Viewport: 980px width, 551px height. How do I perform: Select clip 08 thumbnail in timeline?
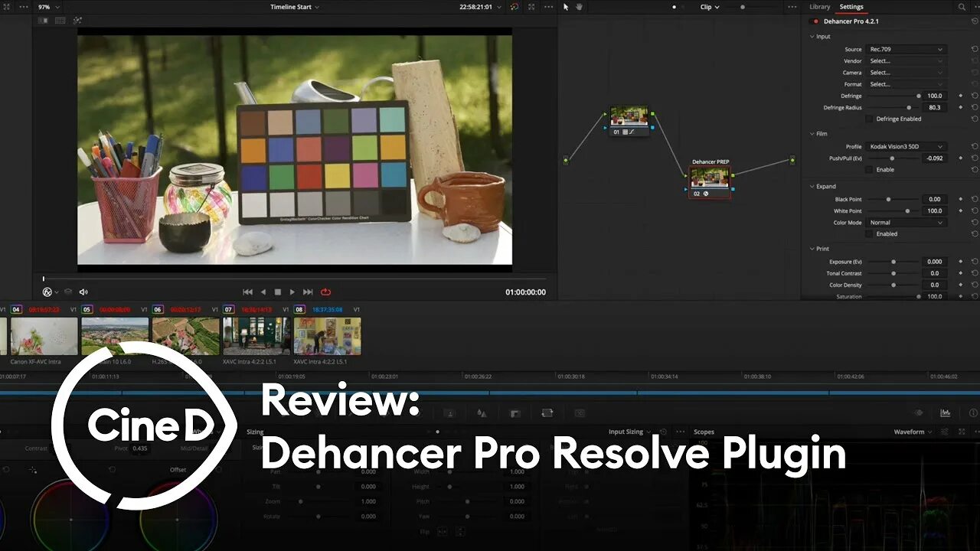[328, 336]
